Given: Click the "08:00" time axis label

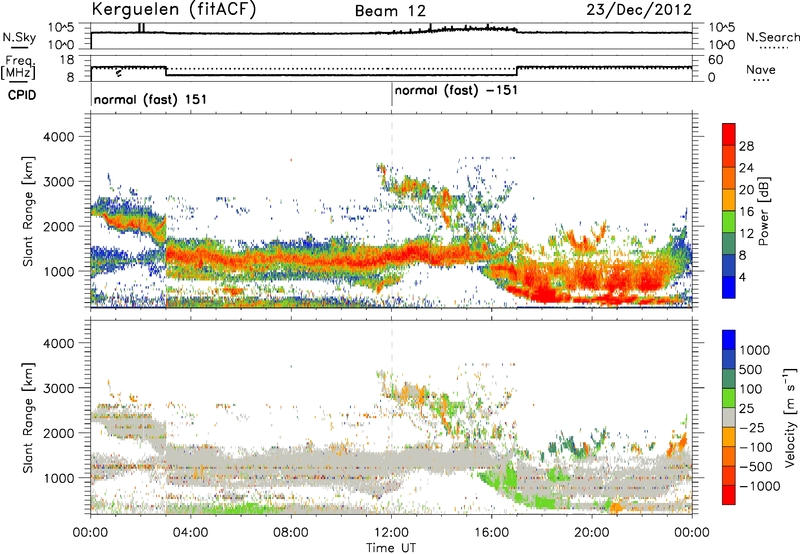Looking at the screenshot, I should click(291, 533).
